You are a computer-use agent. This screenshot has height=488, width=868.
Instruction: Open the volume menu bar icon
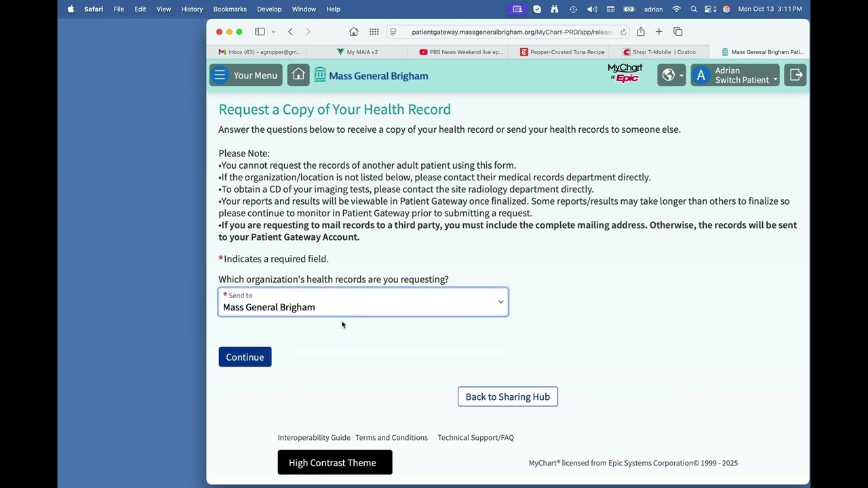(x=592, y=9)
